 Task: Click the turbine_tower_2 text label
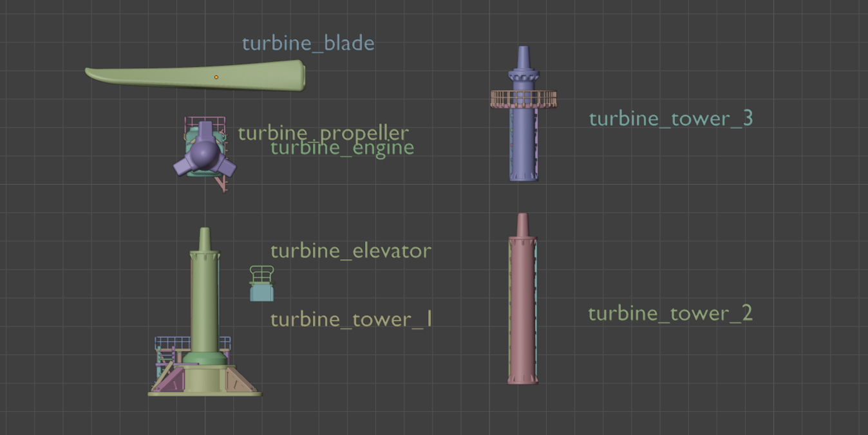[x=670, y=314]
